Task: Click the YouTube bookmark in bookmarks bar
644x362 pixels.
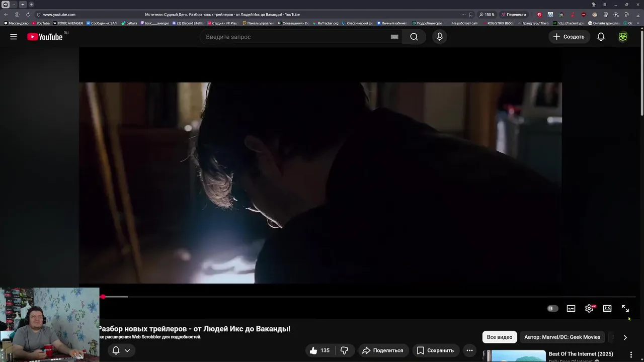Action: [41, 23]
